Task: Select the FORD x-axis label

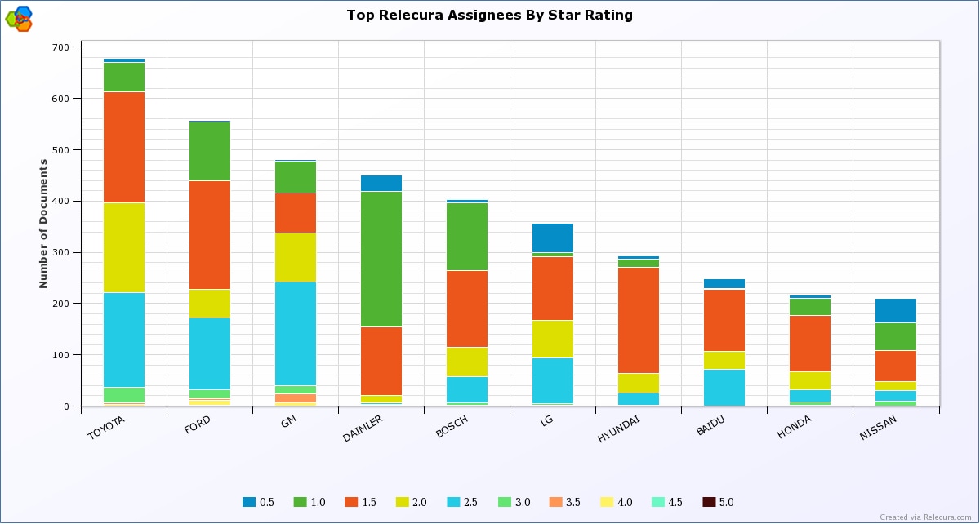Action: pos(198,426)
